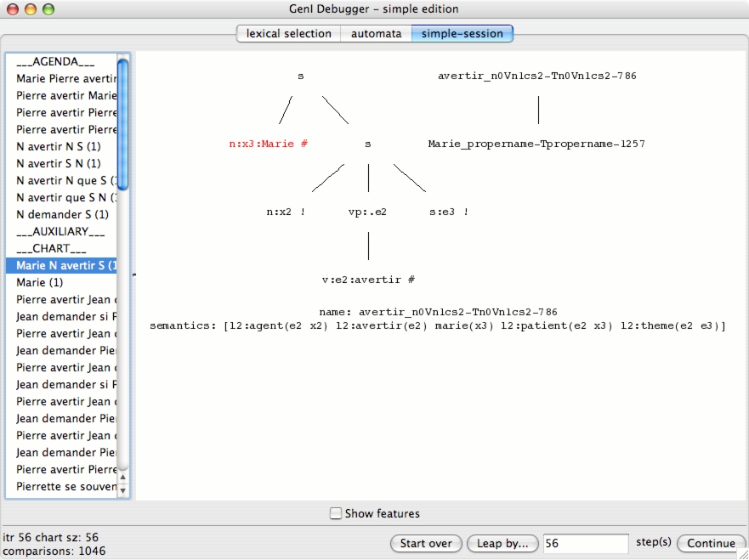Screen dimensions: 749x560
Task: Select the simple-session tab
Action: (x=462, y=33)
